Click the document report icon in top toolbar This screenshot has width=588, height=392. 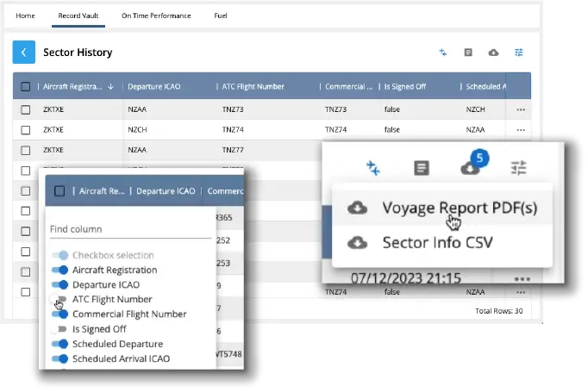point(468,53)
